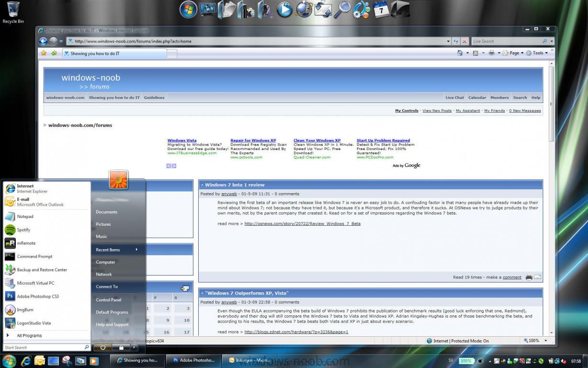
Task: Click the magnifying glass search icon in dock
Action: click(x=342, y=10)
